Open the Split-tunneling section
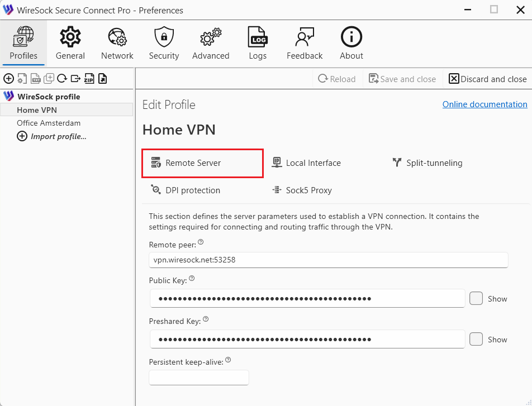The width and height of the screenshot is (532, 406). 427,163
